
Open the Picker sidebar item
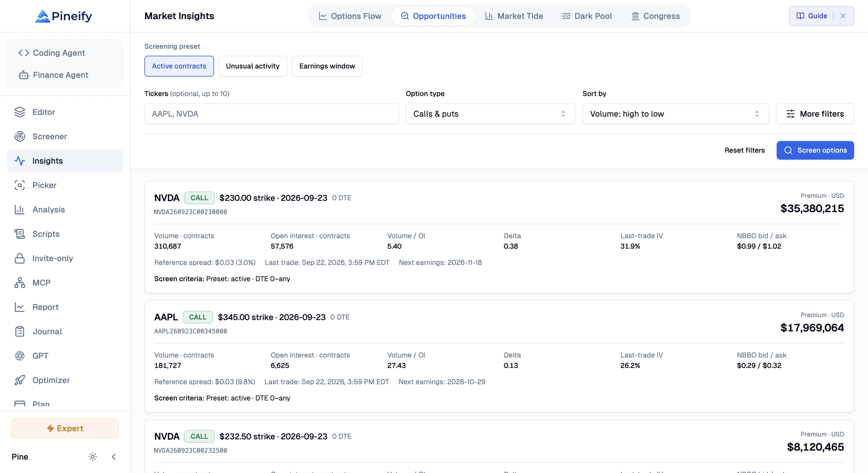click(65, 185)
